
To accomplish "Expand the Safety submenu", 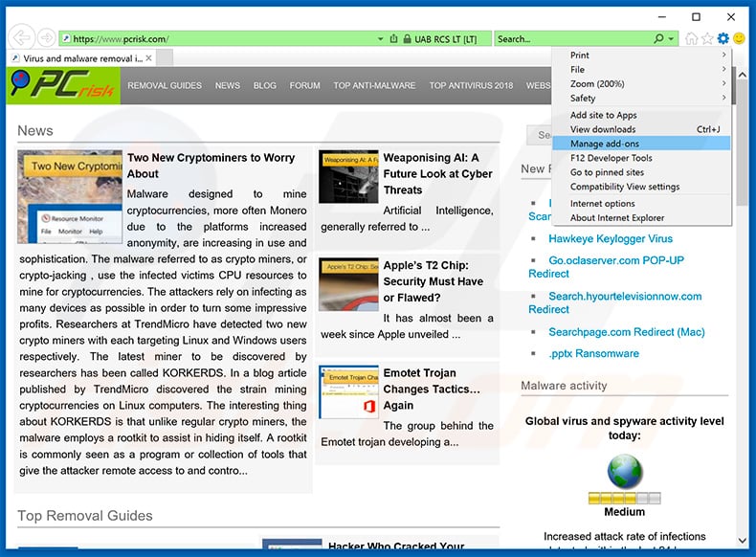I will 641,98.
